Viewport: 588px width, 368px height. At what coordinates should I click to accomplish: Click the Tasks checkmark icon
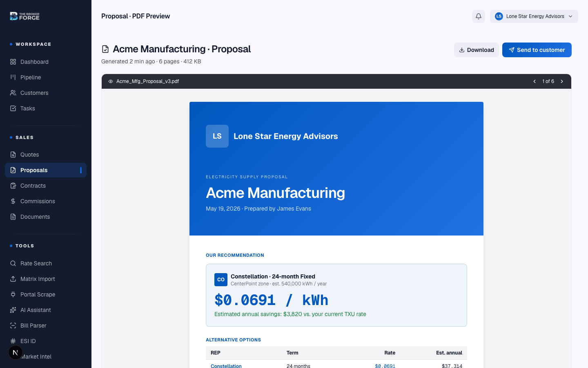coord(13,108)
